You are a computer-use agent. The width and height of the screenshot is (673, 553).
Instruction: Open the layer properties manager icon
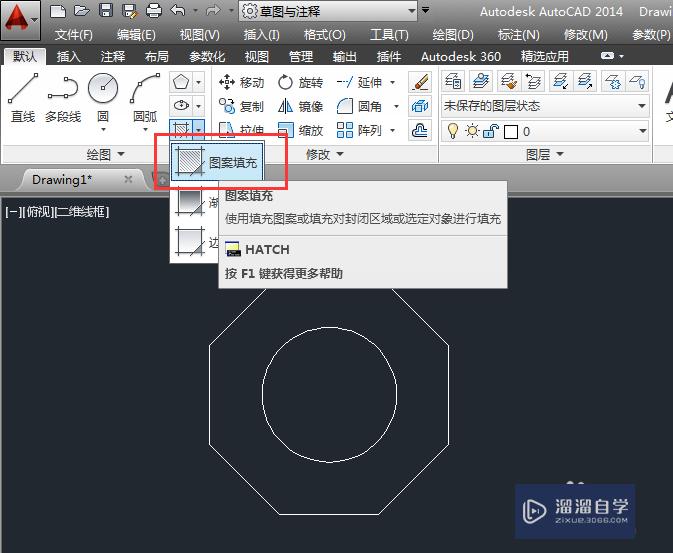coord(453,81)
